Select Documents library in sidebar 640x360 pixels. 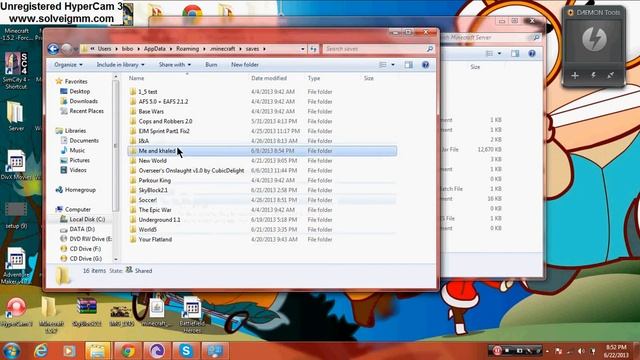point(80,140)
